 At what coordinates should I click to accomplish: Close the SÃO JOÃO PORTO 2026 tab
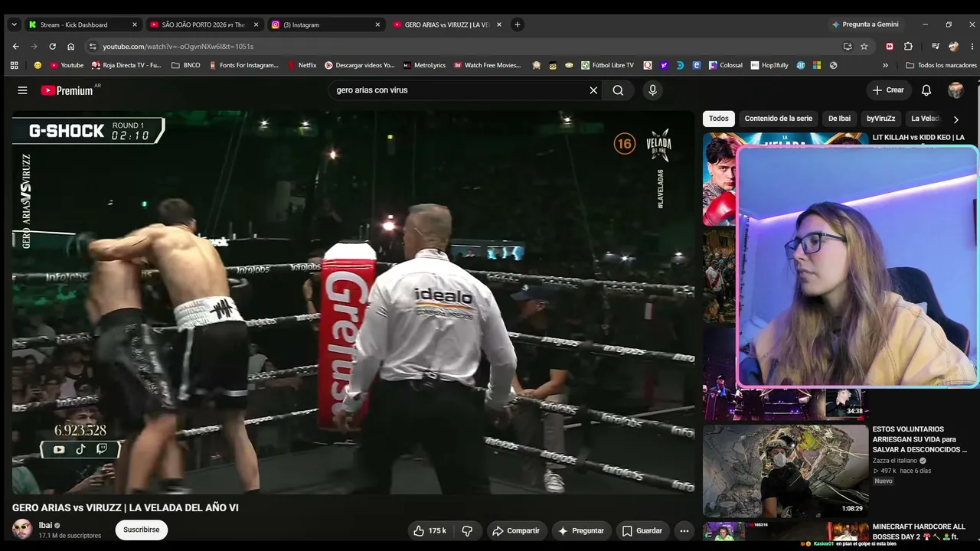[x=256, y=24]
